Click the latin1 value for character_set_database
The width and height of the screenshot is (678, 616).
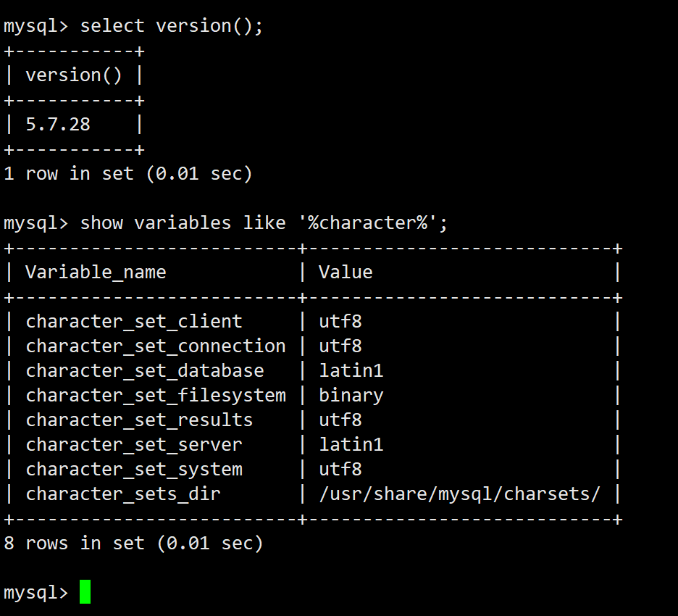[x=351, y=371]
